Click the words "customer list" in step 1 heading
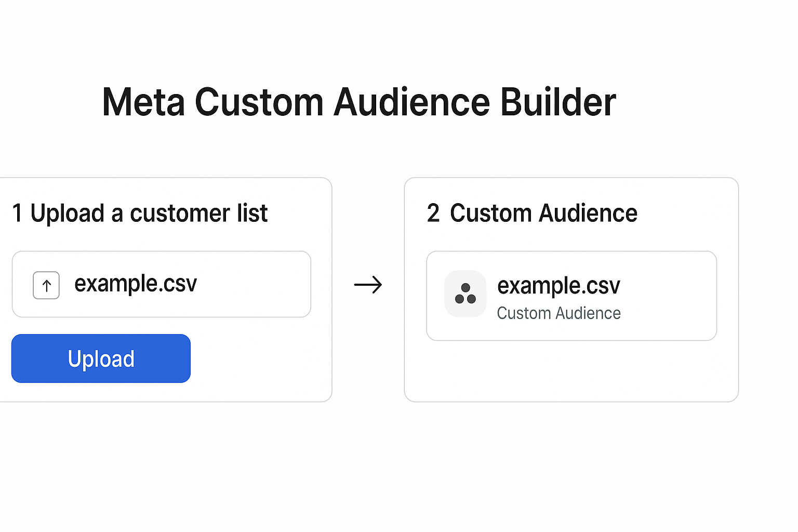The width and height of the screenshot is (798, 532). click(198, 213)
